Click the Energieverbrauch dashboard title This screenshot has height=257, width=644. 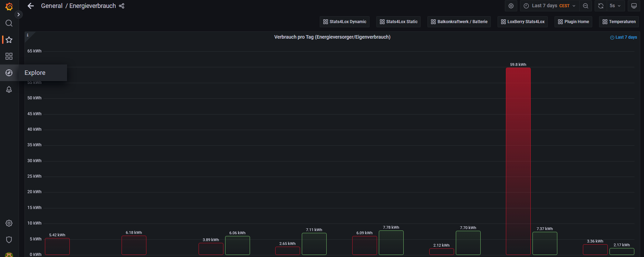(93, 6)
